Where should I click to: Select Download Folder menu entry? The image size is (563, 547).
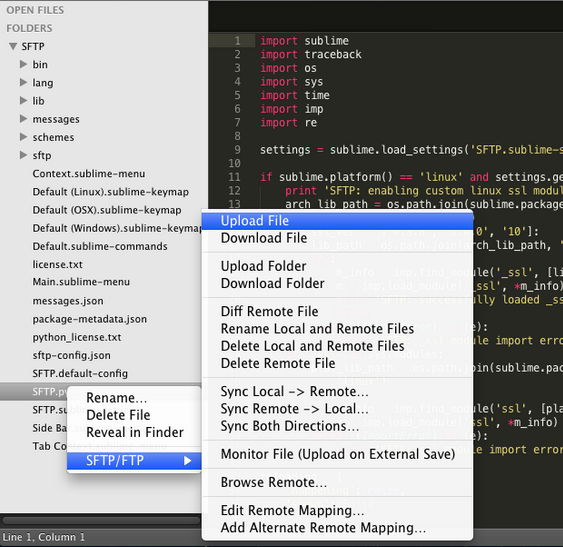click(x=338, y=283)
